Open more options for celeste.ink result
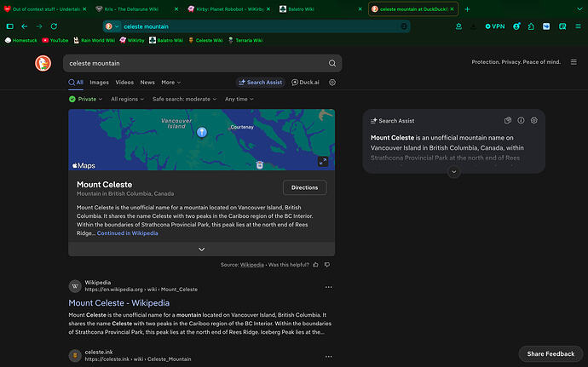Image resolution: width=588 pixels, height=367 pixels. pyautogui.click(x=328, y=357)
